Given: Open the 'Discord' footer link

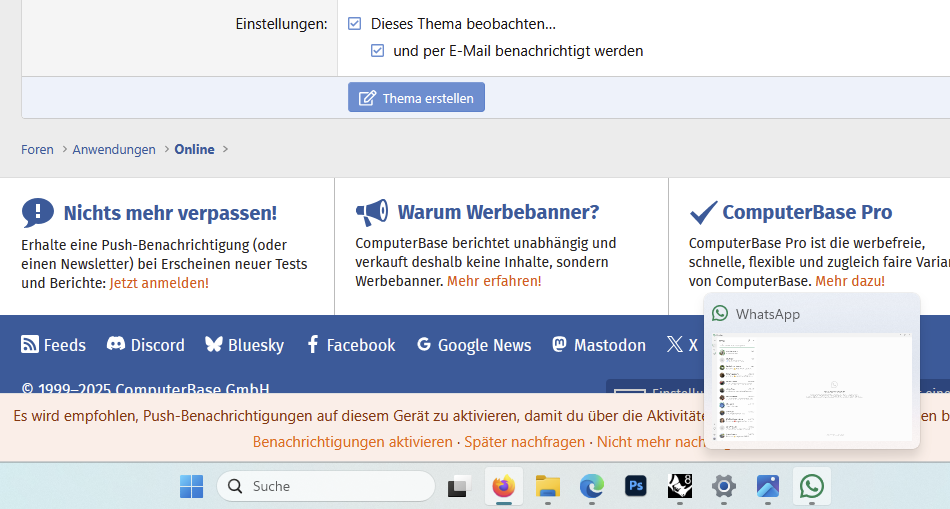Looking at the screenshot, I should [x=158, y=345].
